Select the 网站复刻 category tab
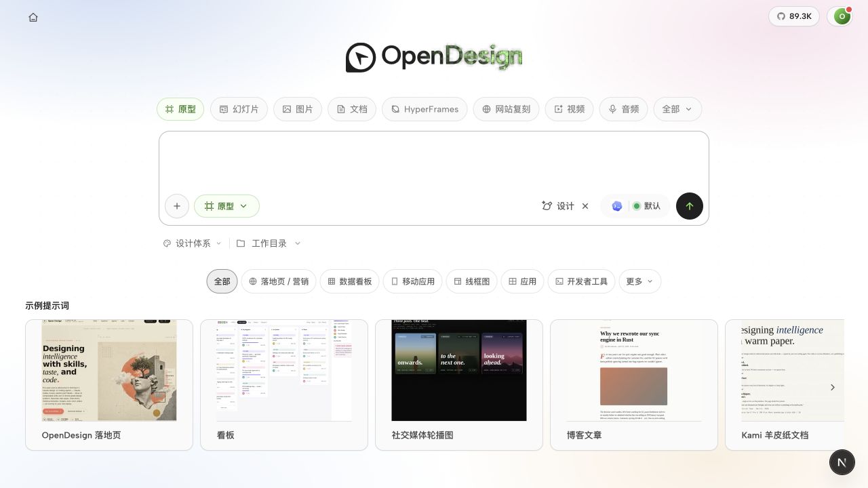 point(506,109)
